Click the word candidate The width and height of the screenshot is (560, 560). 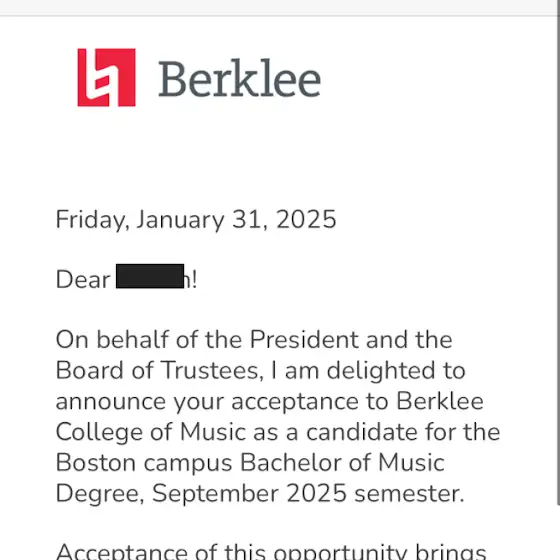[361, 432]
